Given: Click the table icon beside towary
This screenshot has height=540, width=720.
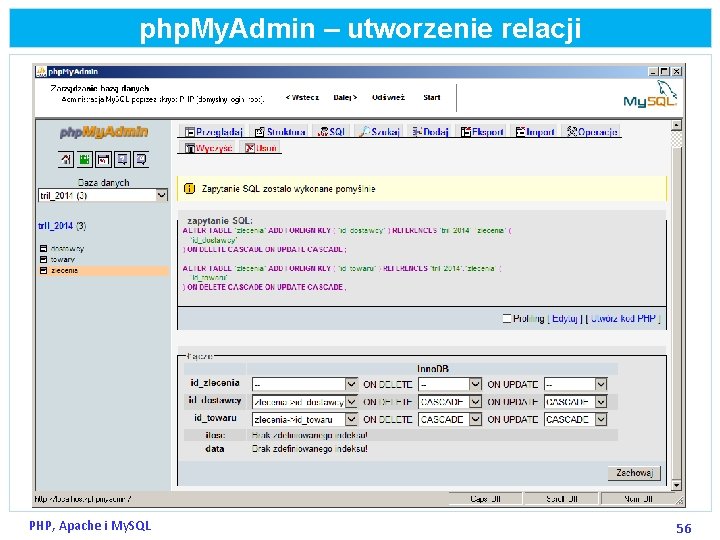Looking at the screenshot, I should [x=44, y=259].
